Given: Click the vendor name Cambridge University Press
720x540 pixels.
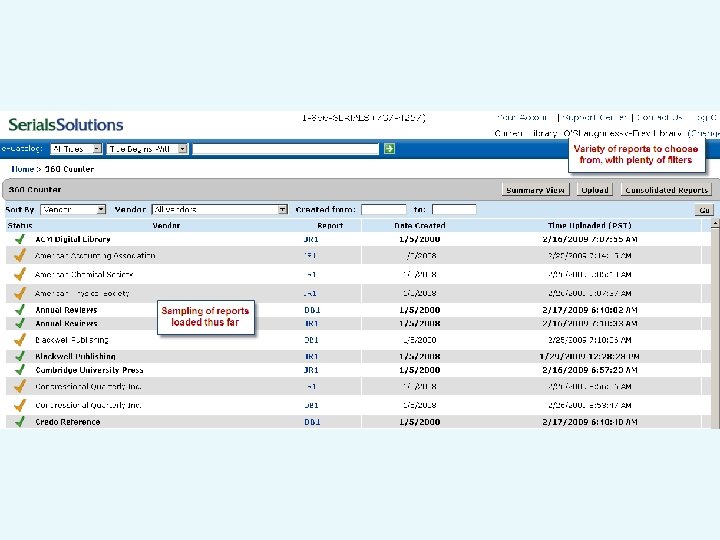Looking at the screenshot, I should pyautogui.click(x=89, y=370).
